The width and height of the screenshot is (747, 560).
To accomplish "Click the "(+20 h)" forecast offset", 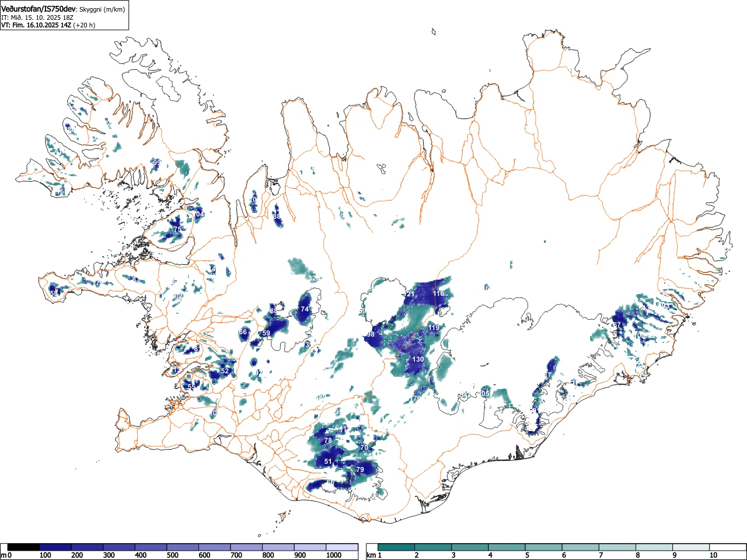I will point(85,25).
